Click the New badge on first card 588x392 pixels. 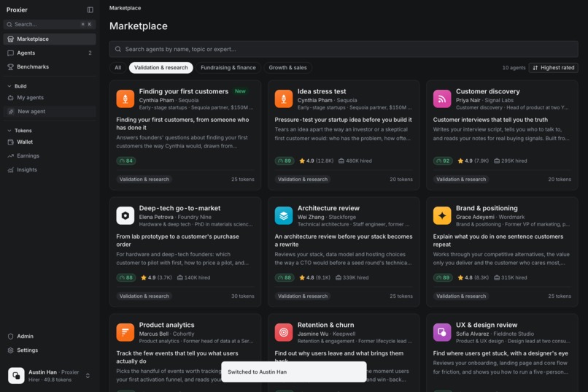tap(240, 91)
